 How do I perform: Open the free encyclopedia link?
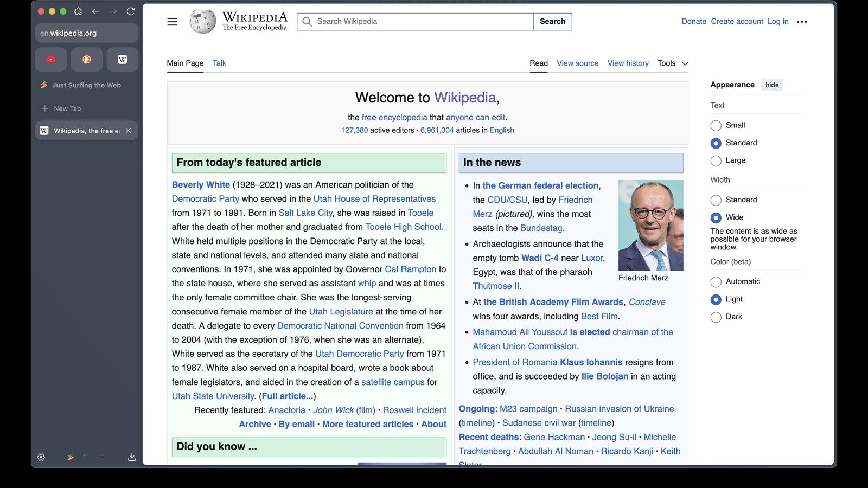click(x=394, y=118)
